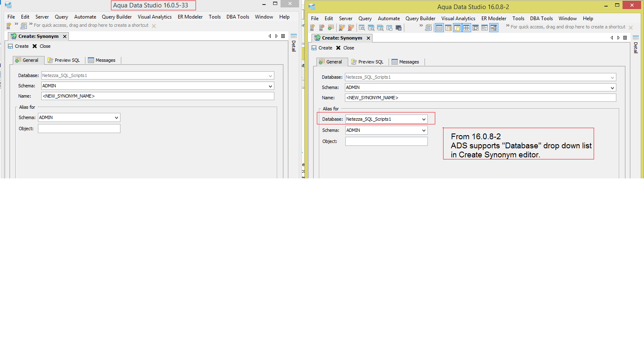Click the second magnifier query icon, right toolbar
Image resolution: width=644 pixels, height=351 pixels.
click(x=371, y=28)
